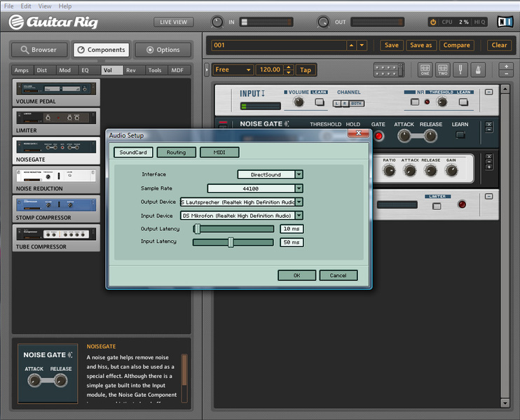Click the compressor GAIN knob
Viewport: 520px width, 420px height.
point(451,171)
